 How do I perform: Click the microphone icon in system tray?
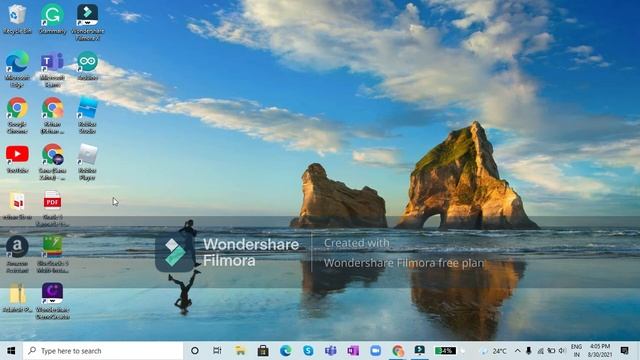pyautogui.click(x=529, y=351)
